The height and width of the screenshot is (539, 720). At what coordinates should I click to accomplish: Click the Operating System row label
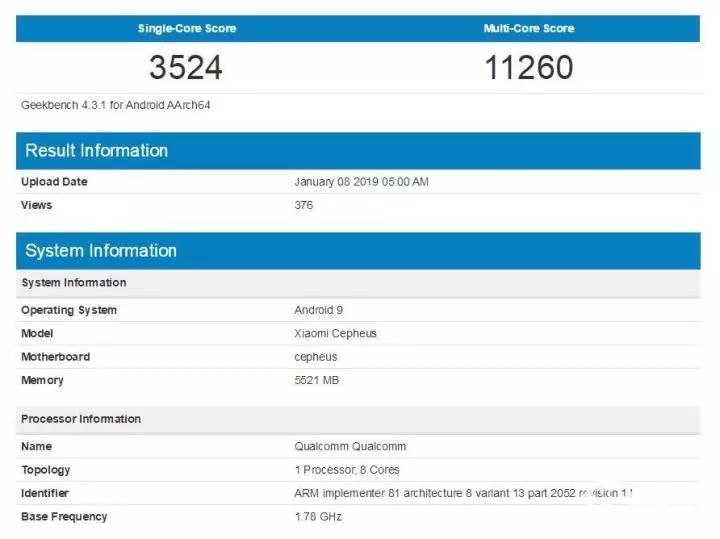[x=69, y=310]
